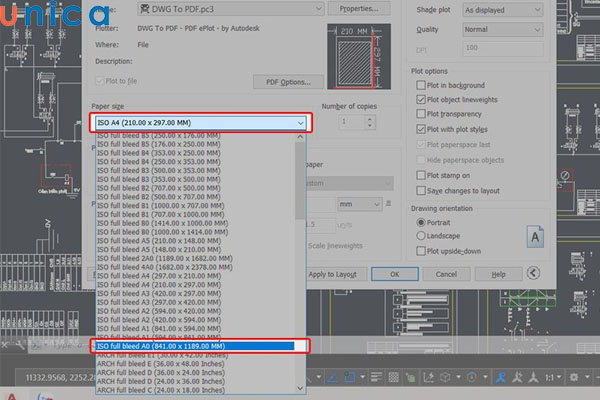Click the equals icon beside mm units

point(388,203)
